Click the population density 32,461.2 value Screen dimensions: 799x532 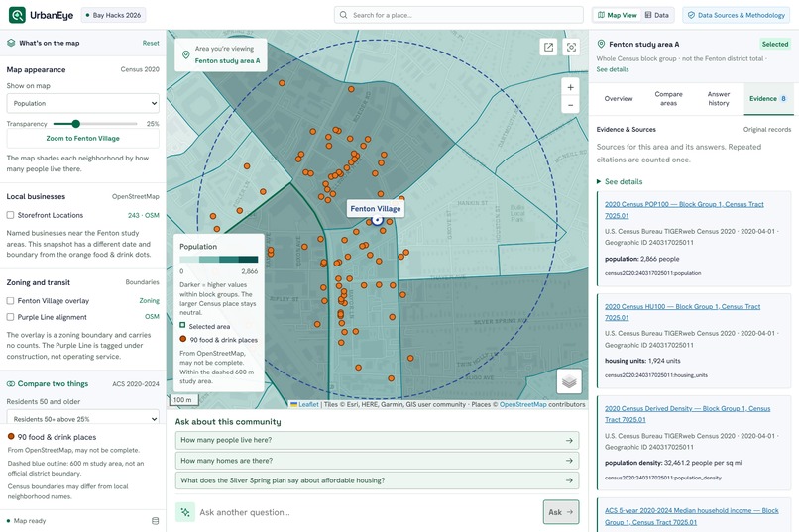[673, 463]
